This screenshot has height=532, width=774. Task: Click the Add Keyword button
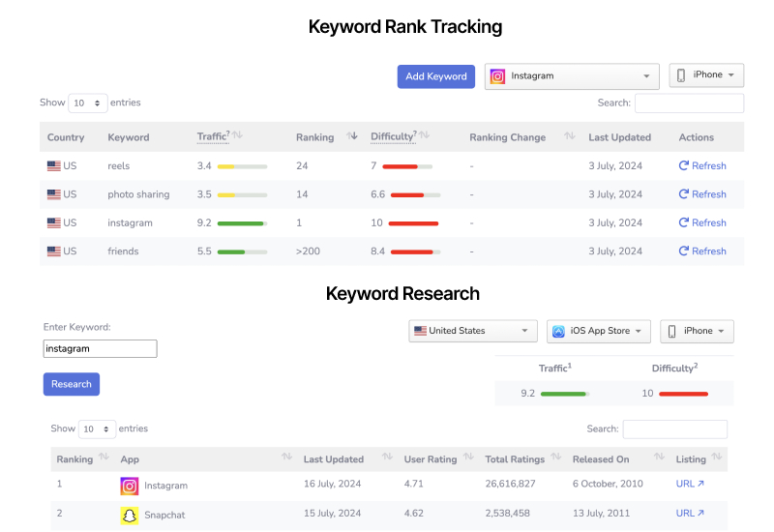436,76
